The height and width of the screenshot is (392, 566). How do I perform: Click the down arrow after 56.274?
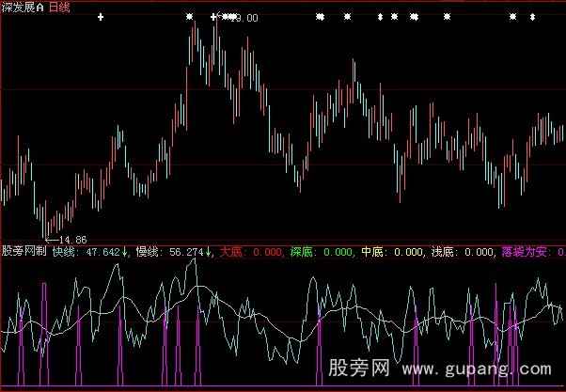coord(208,252)
